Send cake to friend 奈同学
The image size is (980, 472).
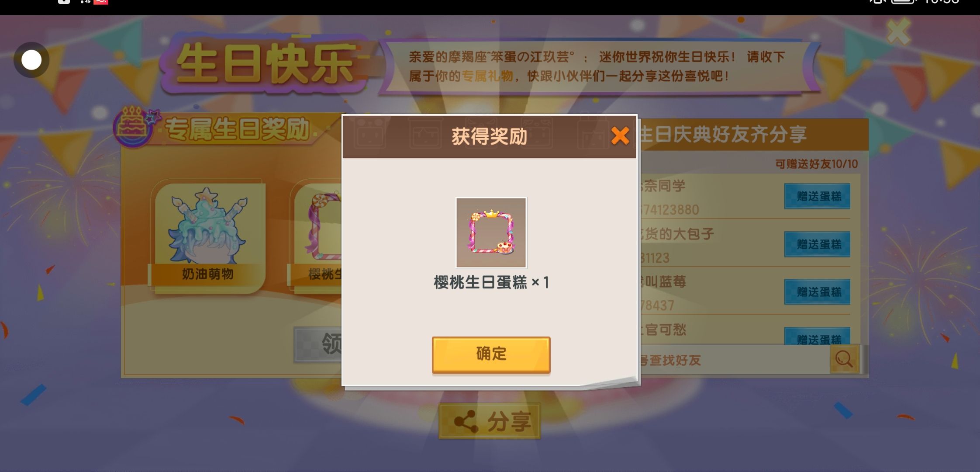point(817,196)
